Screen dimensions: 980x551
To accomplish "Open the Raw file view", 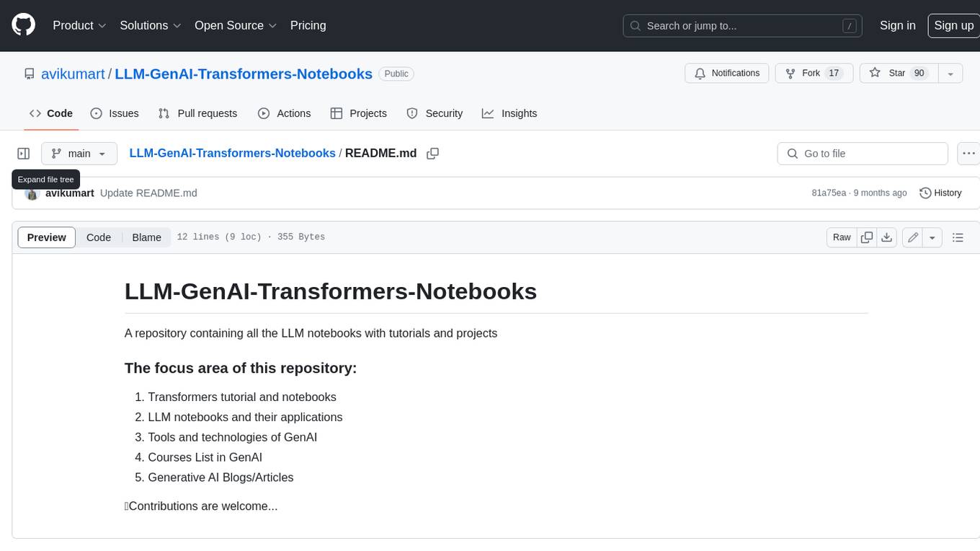I will coord(842,237).
